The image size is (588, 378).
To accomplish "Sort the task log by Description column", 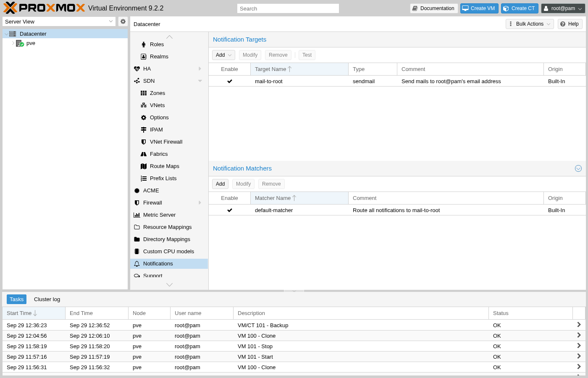I will click(361, 313).
